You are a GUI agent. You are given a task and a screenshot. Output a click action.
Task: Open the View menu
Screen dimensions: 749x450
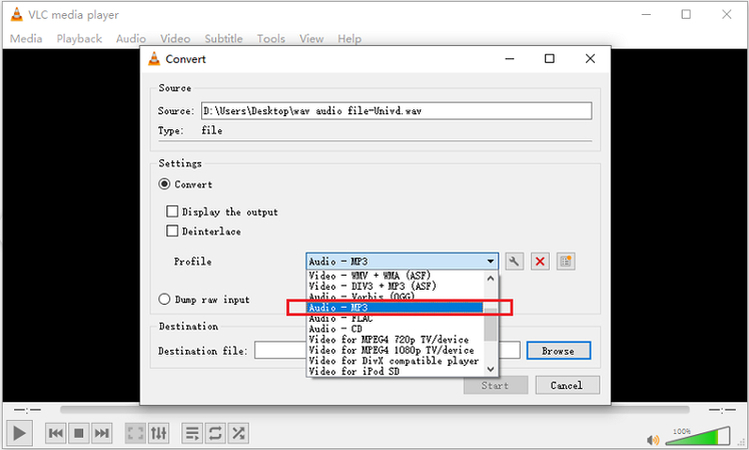[x=311, y=39]
